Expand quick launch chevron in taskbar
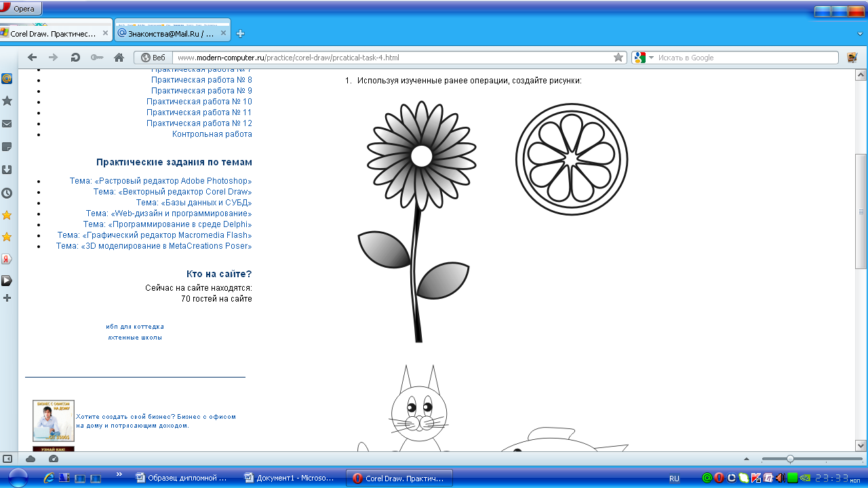 tap(119, 474)
